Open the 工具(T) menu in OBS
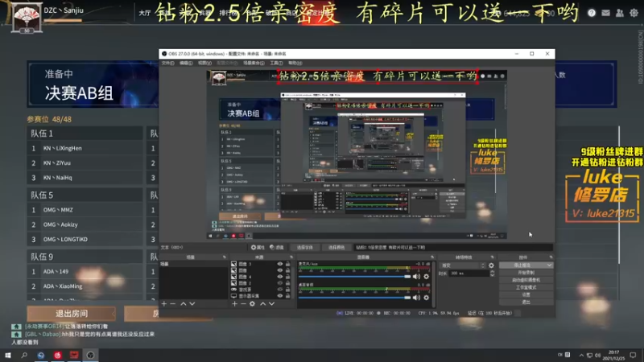Viewport: 644px width, 362px height. pos(276,64)
